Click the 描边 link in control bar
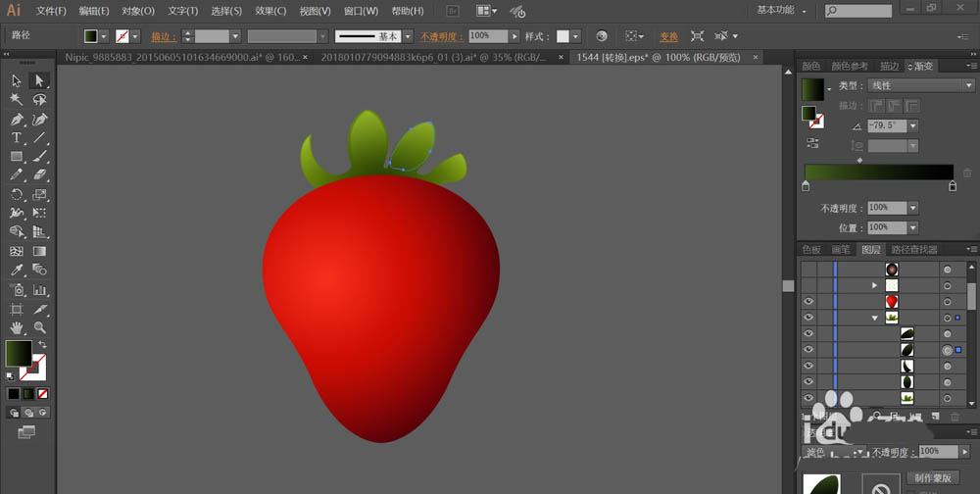 click(x=164, y=37)
